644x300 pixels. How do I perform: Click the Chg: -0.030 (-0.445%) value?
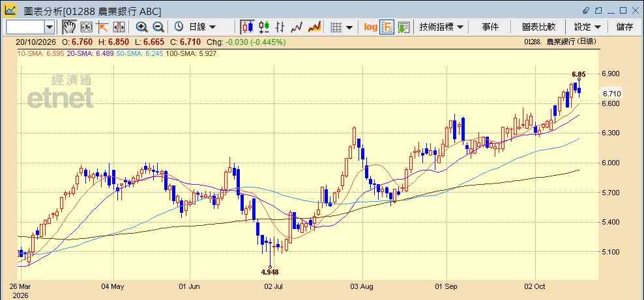245,42
